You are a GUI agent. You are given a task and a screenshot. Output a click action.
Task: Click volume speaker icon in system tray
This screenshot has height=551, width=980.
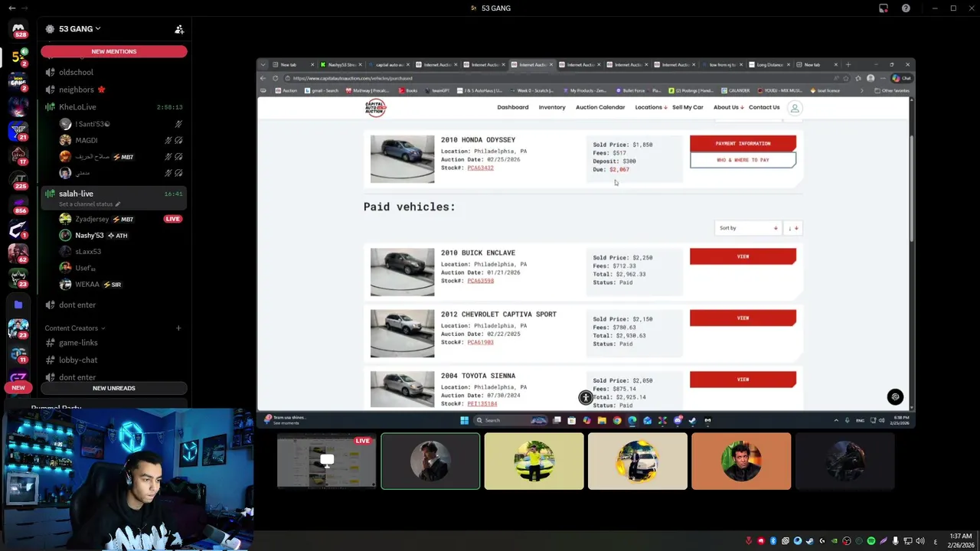920,541
